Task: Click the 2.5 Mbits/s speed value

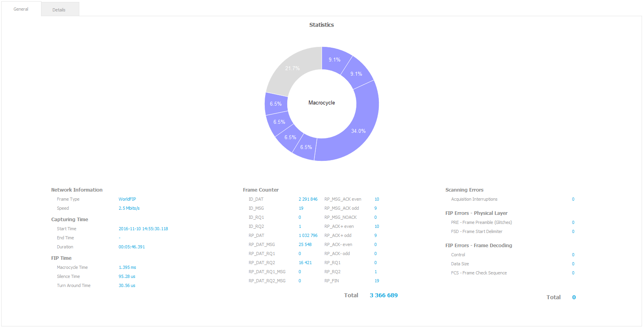Action: click(129, 208)
